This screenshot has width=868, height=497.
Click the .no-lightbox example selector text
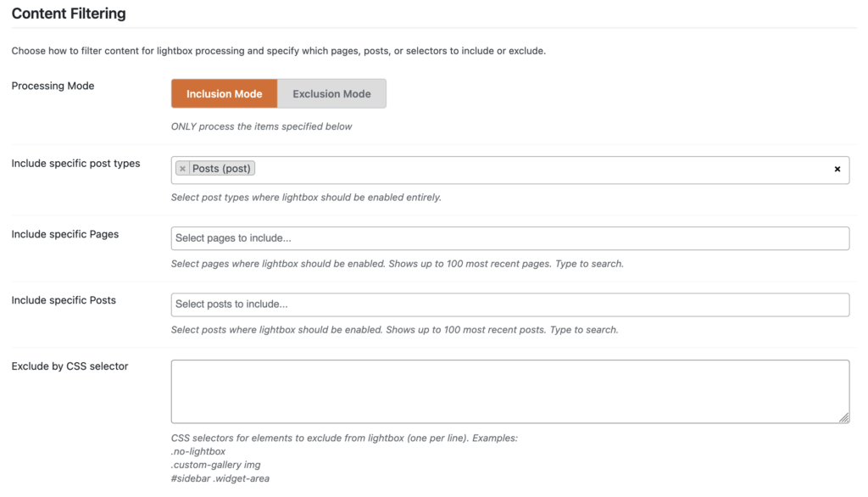(x=198, y=451)
